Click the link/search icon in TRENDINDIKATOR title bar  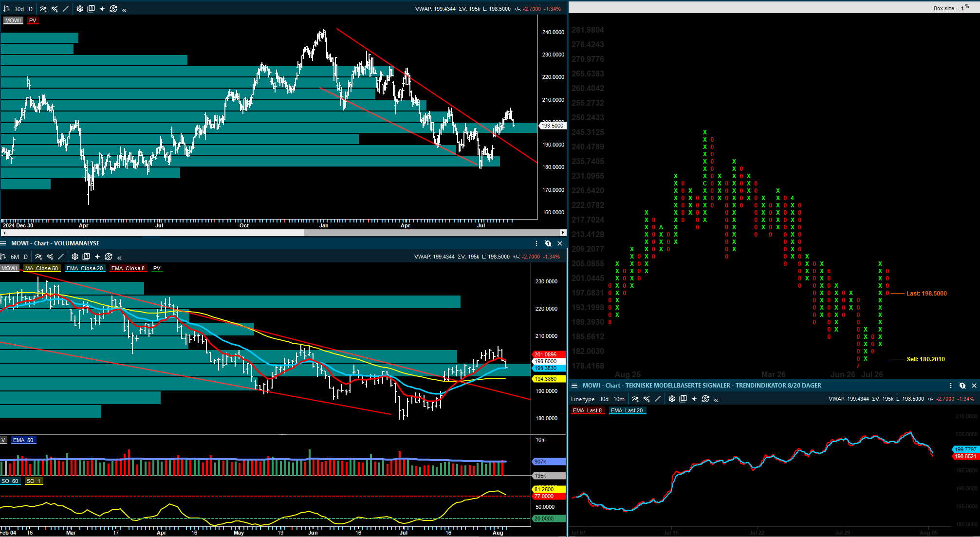962,386
